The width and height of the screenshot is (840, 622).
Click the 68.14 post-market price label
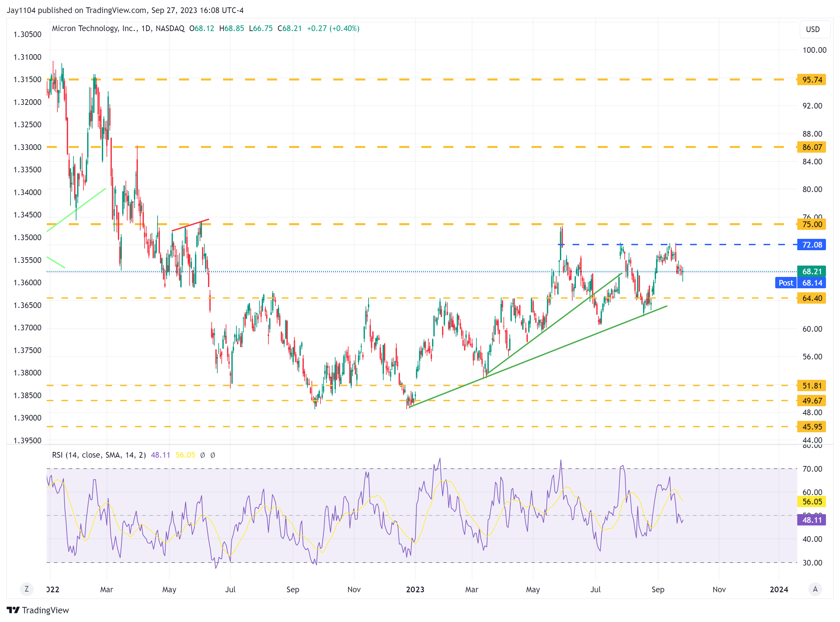point(811,283)
